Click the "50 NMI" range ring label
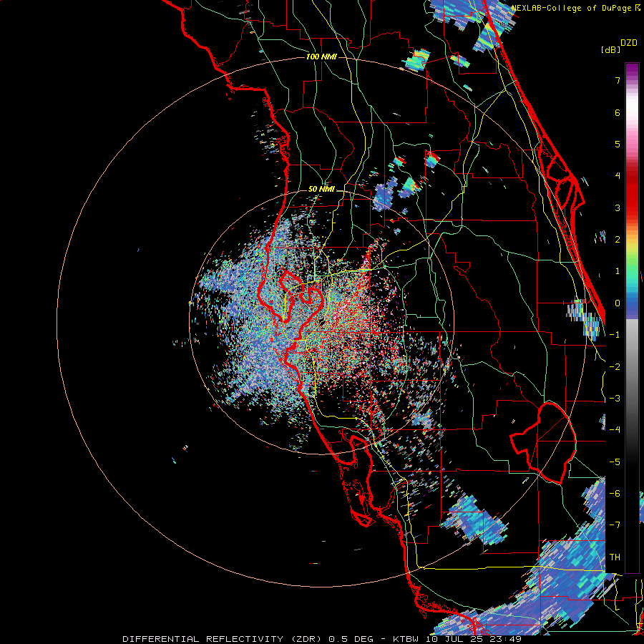 [321, 190]
